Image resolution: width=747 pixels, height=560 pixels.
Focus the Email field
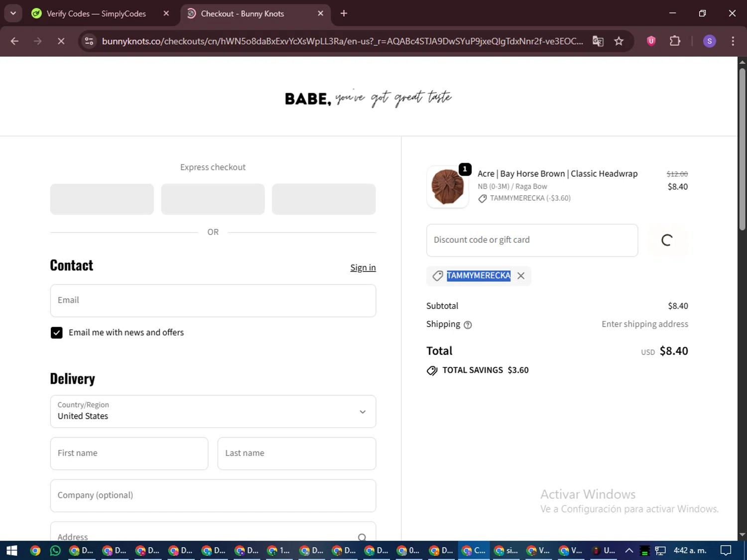[213, 301]
